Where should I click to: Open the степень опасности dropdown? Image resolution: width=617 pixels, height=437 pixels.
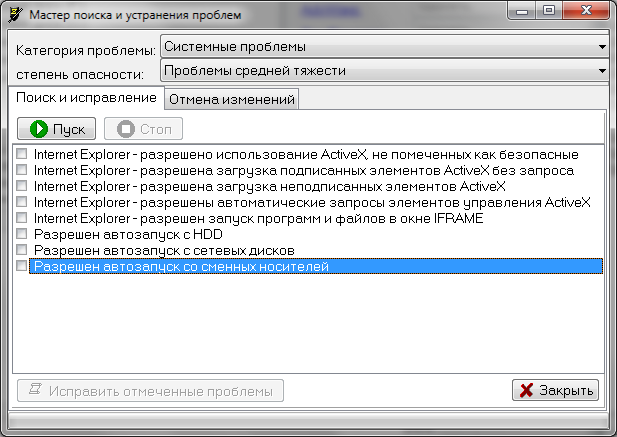point(384,70)
